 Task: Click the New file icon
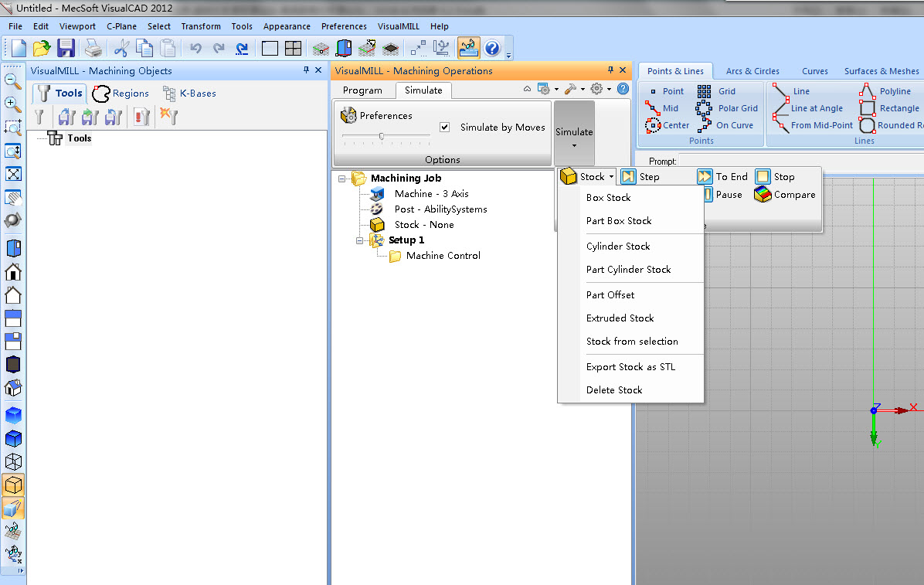(x=19, y=48)
